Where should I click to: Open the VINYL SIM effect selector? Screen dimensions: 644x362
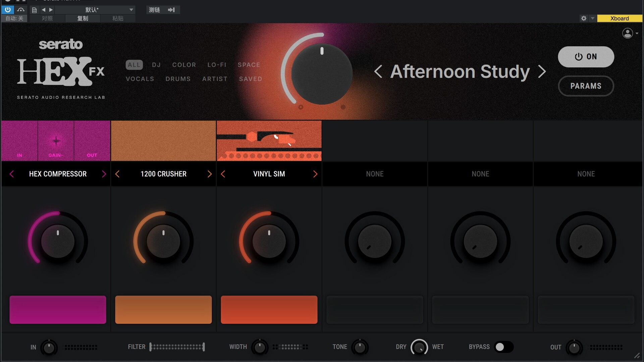(x=269, y=174)
